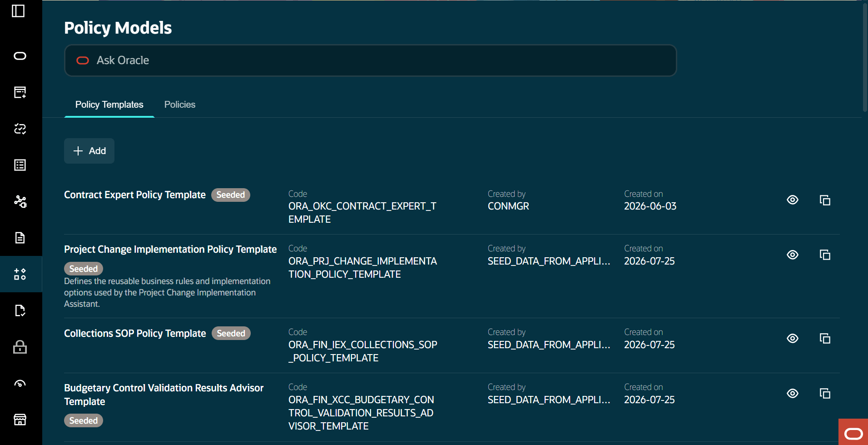Open the Collections SOP Policy Template title
Viewport: 868px width, 445px height.
click(135, 334)
